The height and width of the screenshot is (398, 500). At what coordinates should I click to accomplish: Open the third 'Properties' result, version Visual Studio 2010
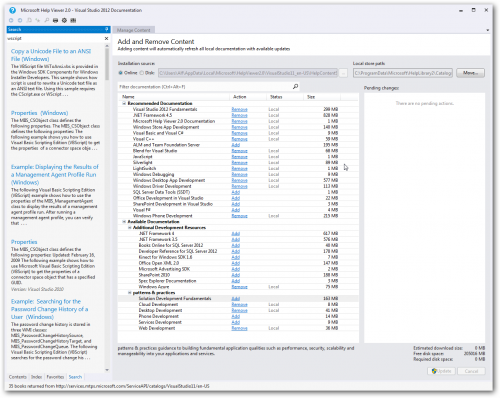[24, 242]
